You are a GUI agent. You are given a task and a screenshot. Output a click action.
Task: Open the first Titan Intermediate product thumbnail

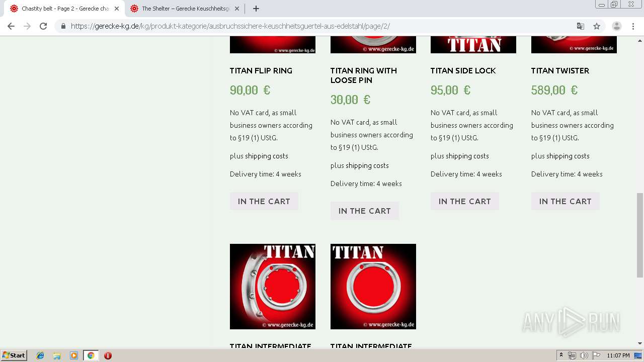tap(273, 287)
